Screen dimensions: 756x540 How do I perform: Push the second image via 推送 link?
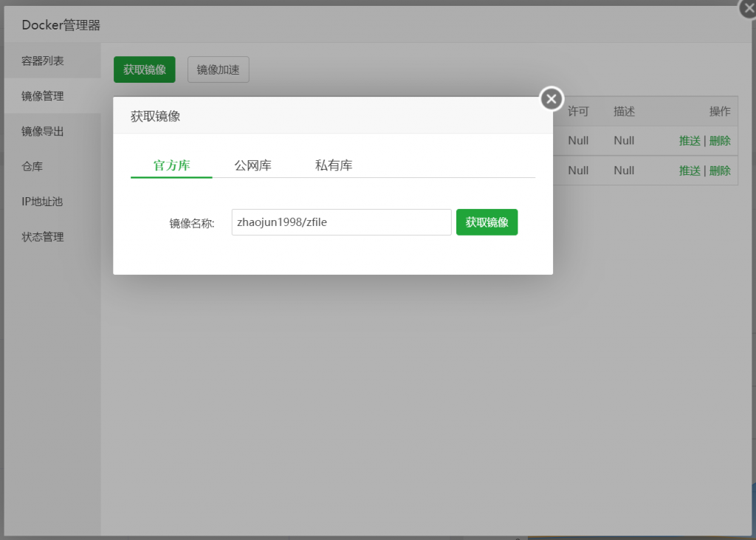coord(689,171)
